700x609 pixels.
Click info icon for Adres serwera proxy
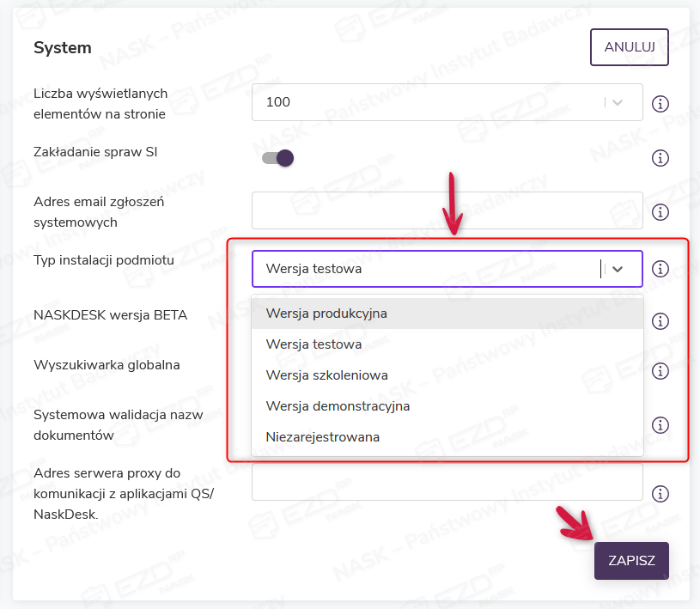pos(660,494)
